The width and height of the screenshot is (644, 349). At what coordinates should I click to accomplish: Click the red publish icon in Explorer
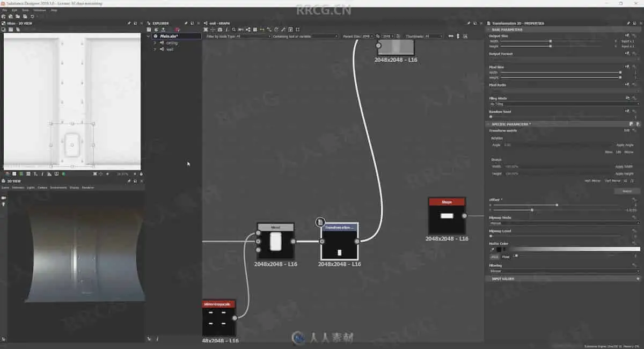tap(177, 30)
